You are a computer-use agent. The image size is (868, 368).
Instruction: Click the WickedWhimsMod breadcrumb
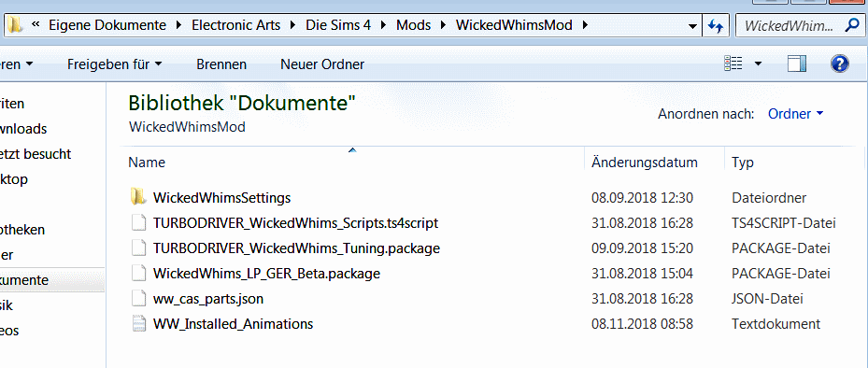pyautogui.click(x=514, y=25)
